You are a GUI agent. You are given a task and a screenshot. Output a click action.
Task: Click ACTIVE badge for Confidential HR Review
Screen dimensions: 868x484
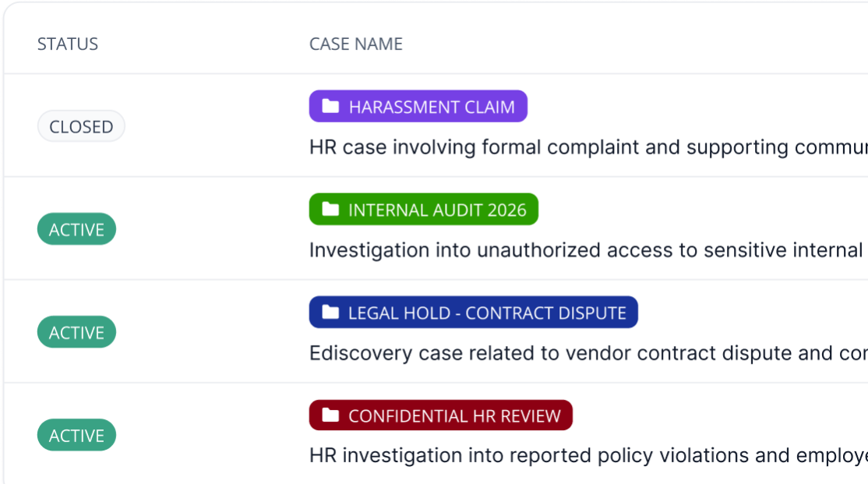(x=76, y=435)
